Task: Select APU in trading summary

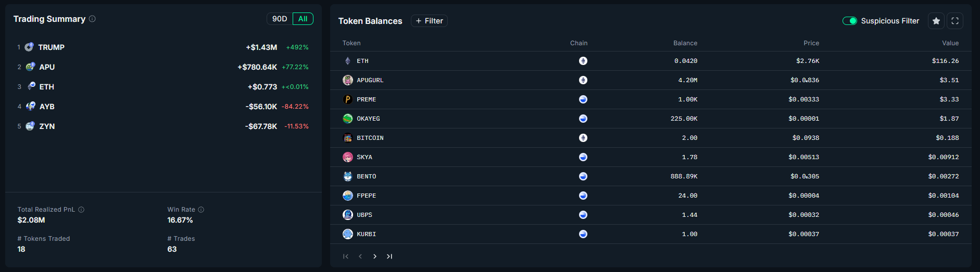Action: [47, 67]
